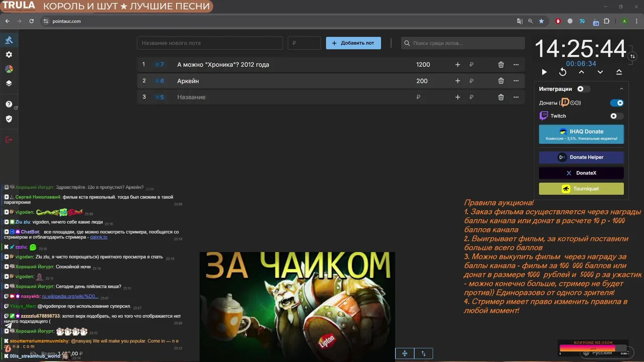The height and width of the screenshot is (362, 644).
Task: Click the #7 lot identifier
Action: (159, 64)
